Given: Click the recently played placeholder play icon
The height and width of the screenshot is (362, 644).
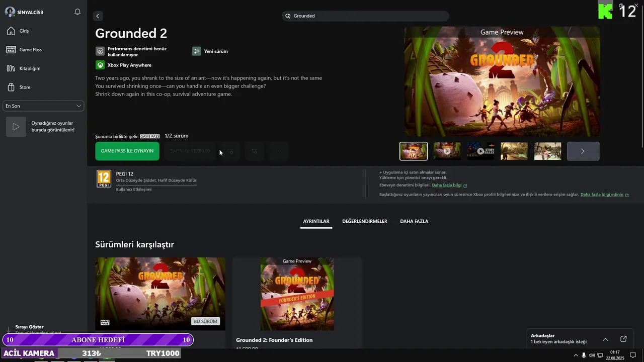Looking at the screenshot, I should (x=16, y=127).
